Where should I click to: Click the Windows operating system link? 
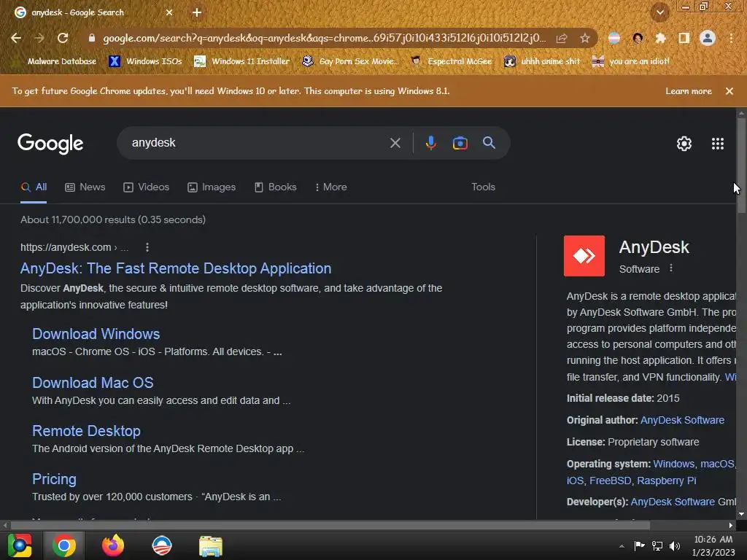click(673, 464)
